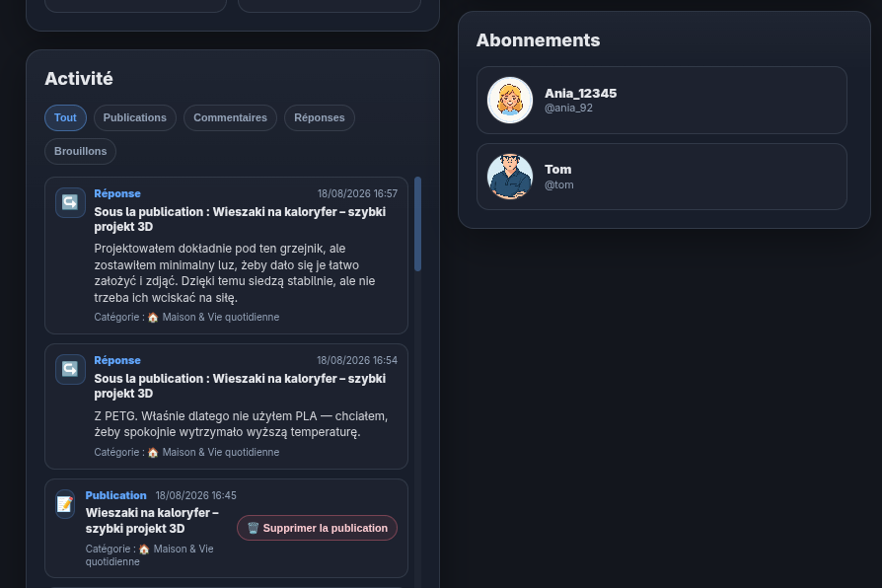Click the reply icon on the 16:57 response
Screen dimensions: 882x588
pos(70,202)
